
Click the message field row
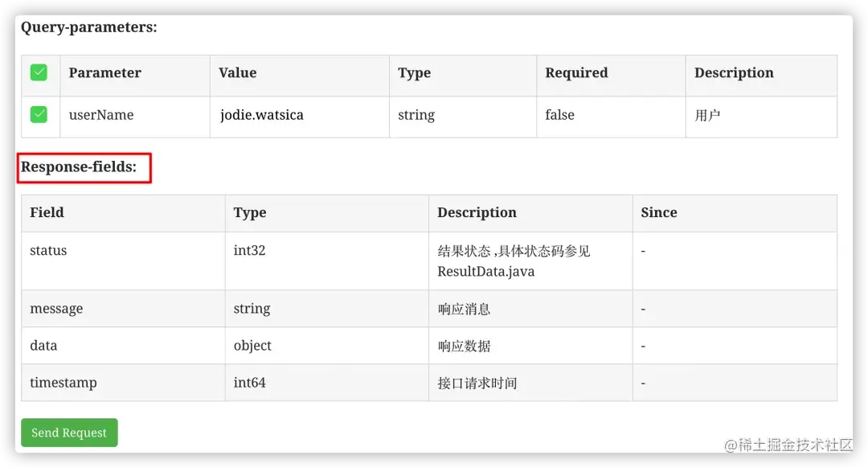(429, 309)
